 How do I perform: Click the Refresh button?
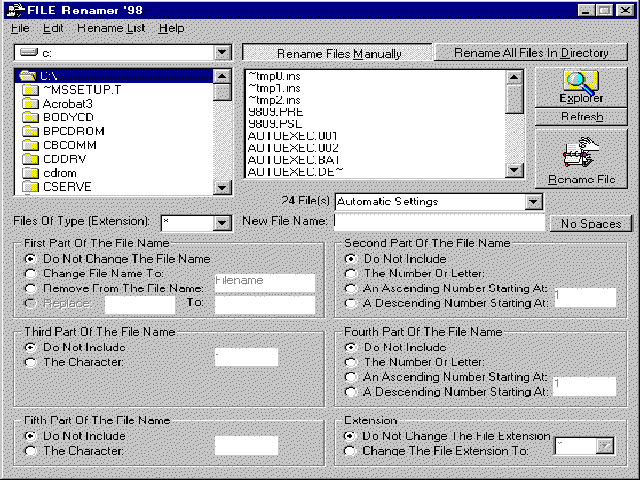point(580,117)
